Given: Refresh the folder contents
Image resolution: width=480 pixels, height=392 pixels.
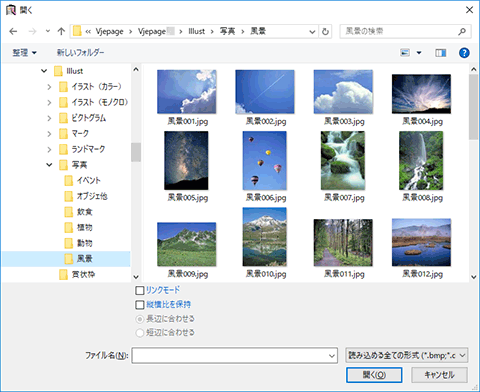Looking at the screenshot, I should click(325, 32).
